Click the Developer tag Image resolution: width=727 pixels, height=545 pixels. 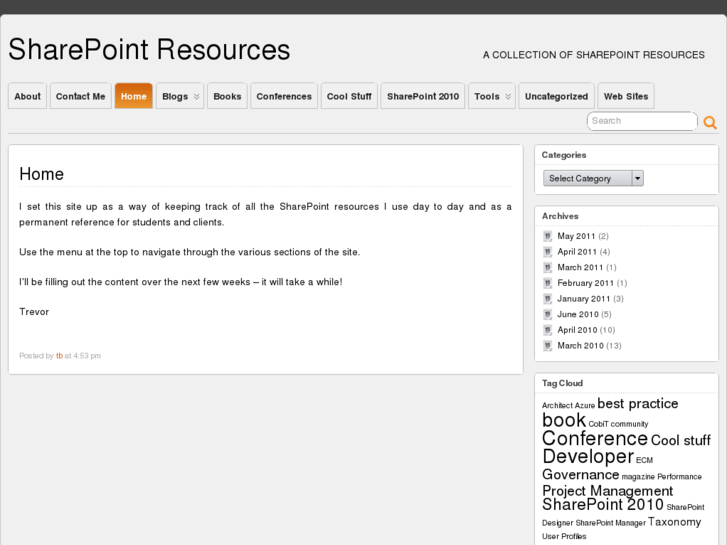click(588, 456)
